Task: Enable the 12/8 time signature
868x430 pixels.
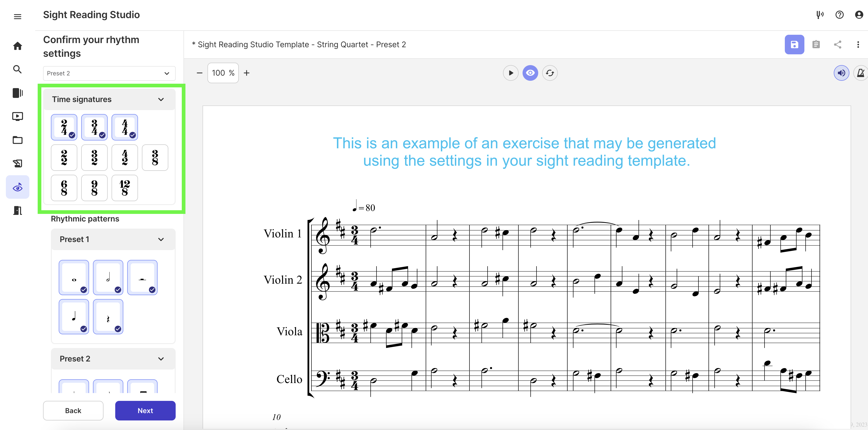Action: tap(125, 188)
